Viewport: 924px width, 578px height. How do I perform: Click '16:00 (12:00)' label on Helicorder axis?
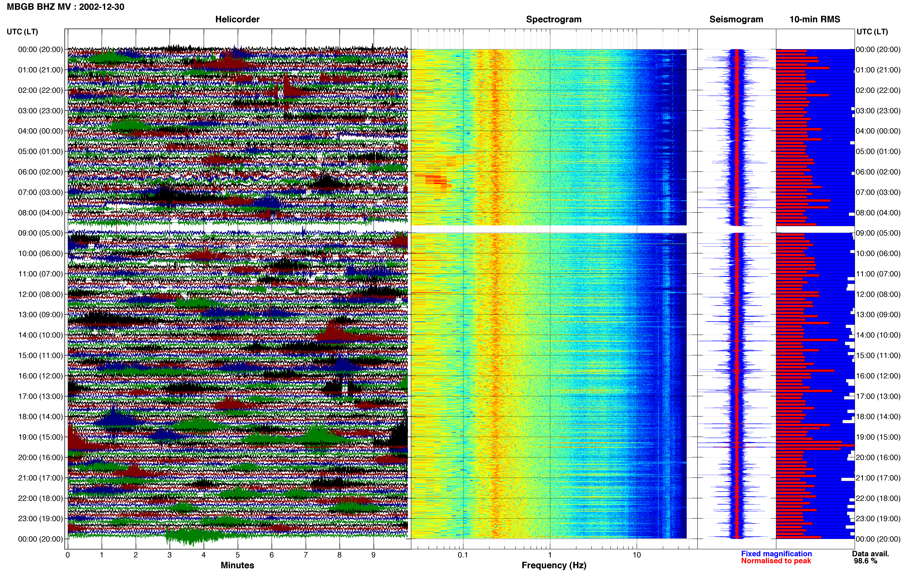pyautogui.click(x=41, y=376)
